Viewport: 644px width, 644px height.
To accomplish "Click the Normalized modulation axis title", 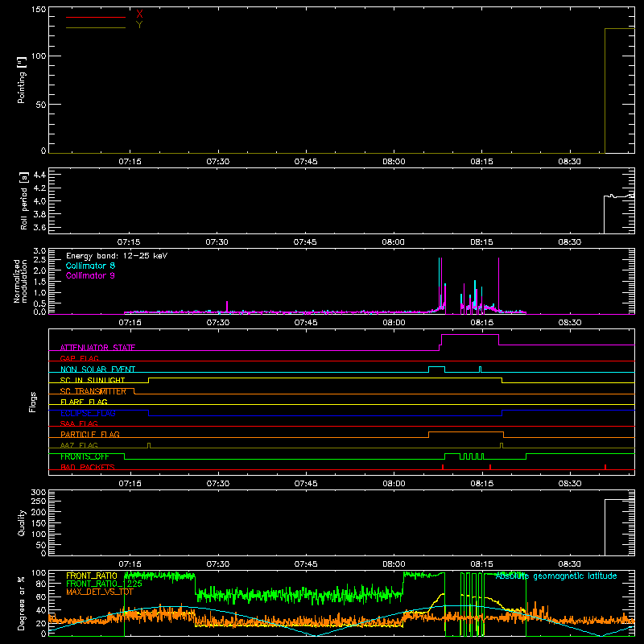I will (x=20, y=281).
